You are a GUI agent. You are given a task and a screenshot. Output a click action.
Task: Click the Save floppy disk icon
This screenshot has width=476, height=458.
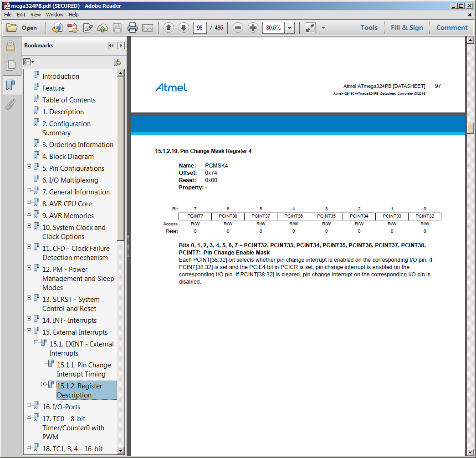(118, 28)
